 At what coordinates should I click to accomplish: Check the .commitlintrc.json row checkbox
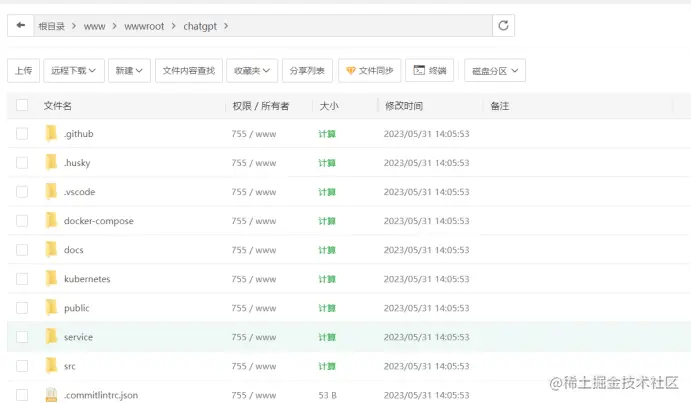pyautogui.click(x=22, y=395)
